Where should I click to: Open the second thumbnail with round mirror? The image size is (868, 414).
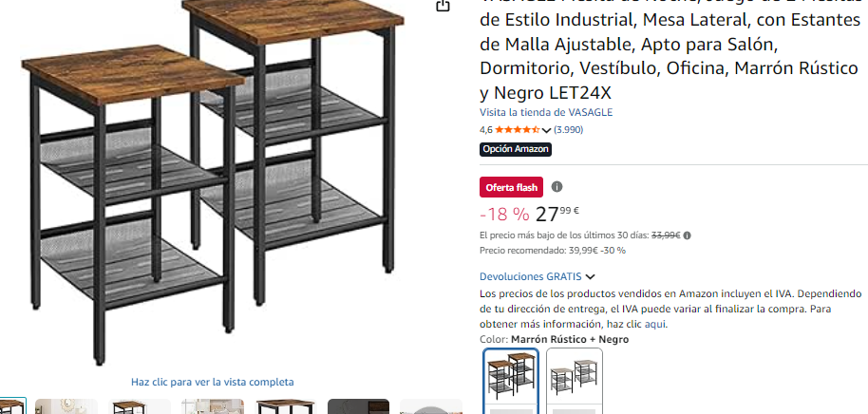pos(66,406)
